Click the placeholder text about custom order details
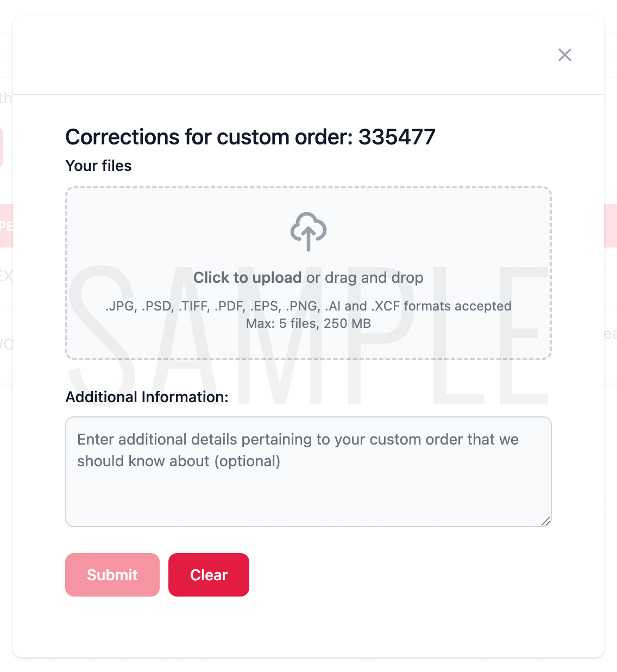The image size is (617, 672). click(298, 450)
